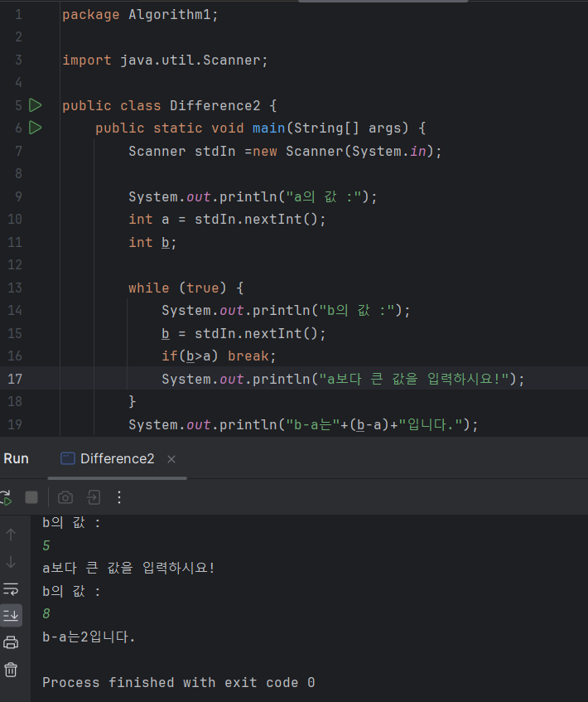588x702 pixels.
Task: Close the Difference2 run tab
Action: click(171, 459)
